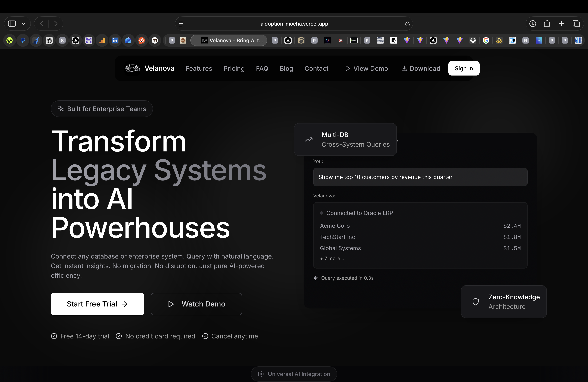
Task: Switch to the Google tab
Action: coord(486,41)
